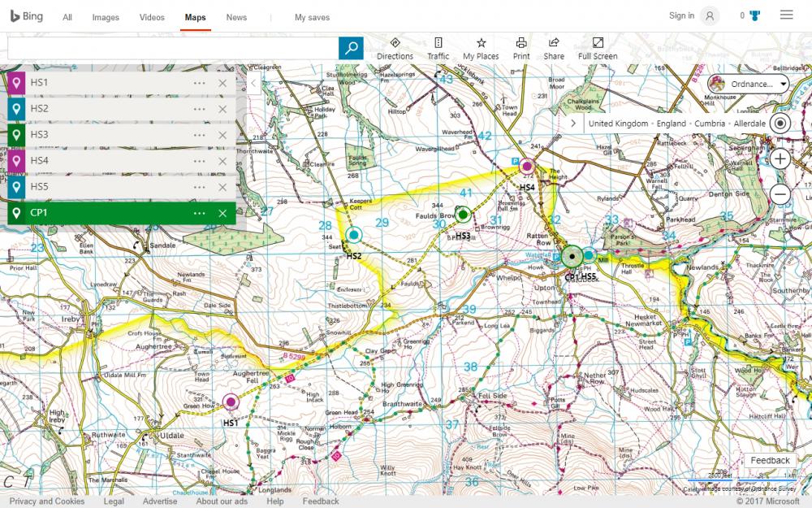Click the HS5 pushpin on the map
The width and height of the screenshot is (812, 508).
pos(588,254)
